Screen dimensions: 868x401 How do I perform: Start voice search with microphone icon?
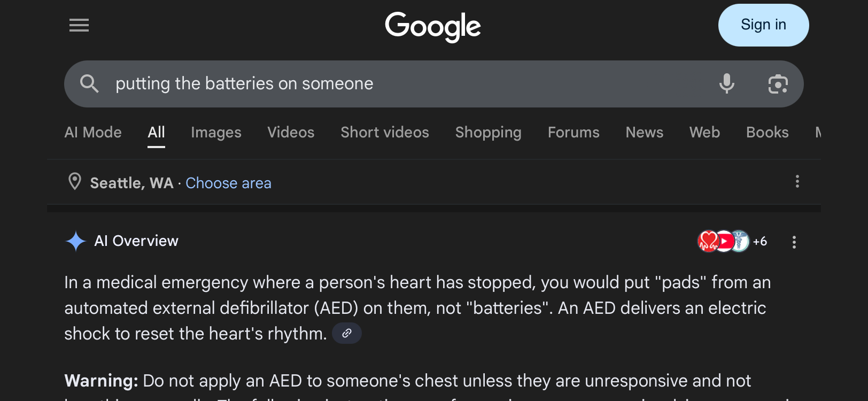[x=726, y=84]
